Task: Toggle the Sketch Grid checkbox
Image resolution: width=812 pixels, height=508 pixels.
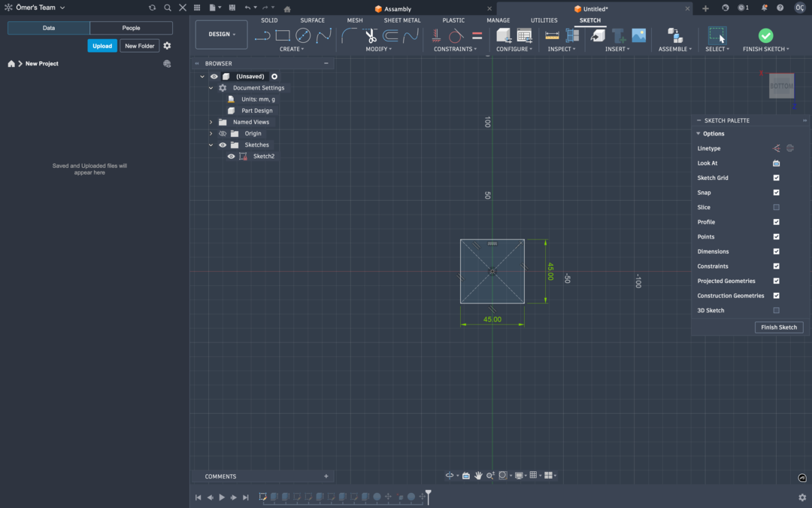Action: pos(776,178)
